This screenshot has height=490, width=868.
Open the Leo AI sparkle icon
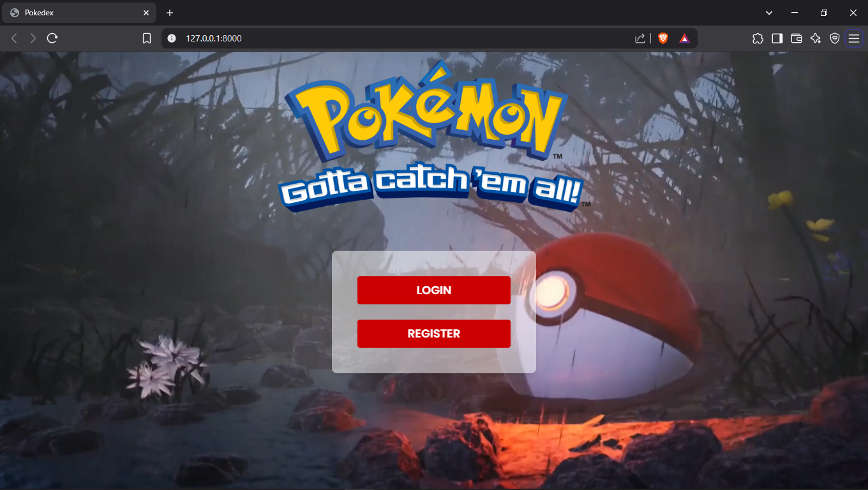coord(815,38)
